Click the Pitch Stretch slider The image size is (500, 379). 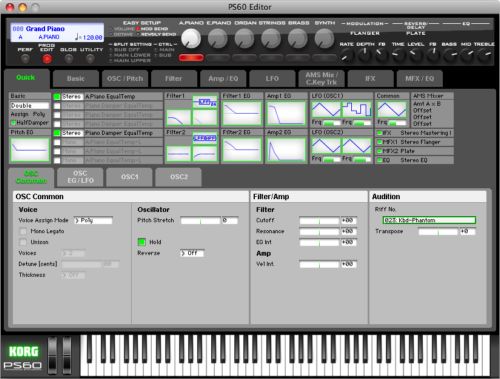click(200, 221)
